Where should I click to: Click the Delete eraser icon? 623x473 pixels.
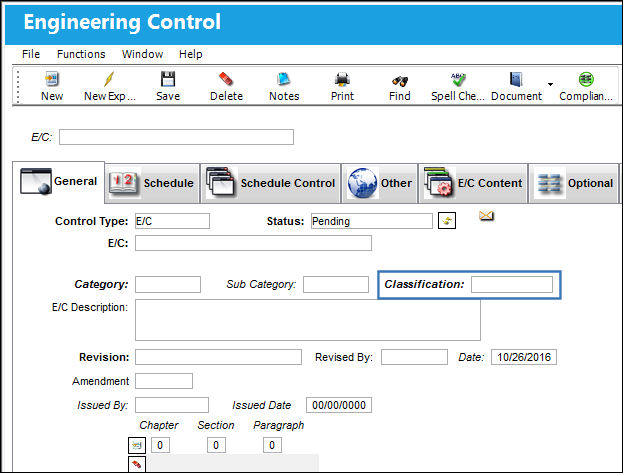[x=226, y=79]
